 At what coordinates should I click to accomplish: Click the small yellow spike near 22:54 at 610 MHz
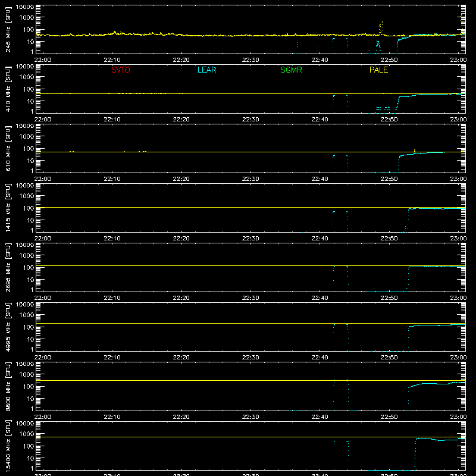[x=415, y=151]
